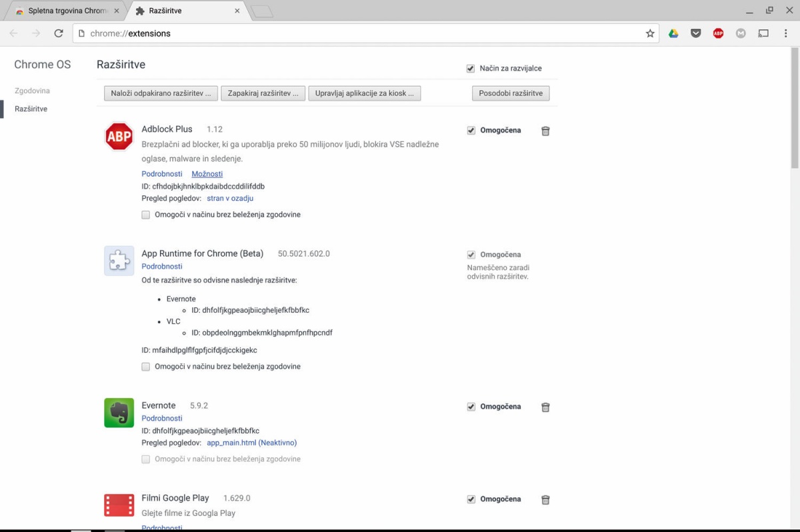Disable Filmi Google Play via Omogočena checkbox

471,499
